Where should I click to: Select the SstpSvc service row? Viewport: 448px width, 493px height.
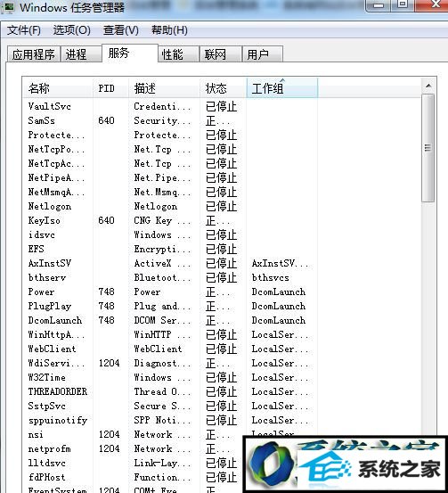pyautogui.click(x=222, y=406)
